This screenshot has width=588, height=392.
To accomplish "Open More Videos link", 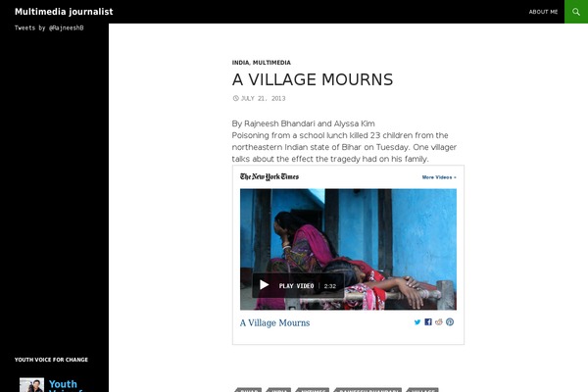I will pos(439,177).
